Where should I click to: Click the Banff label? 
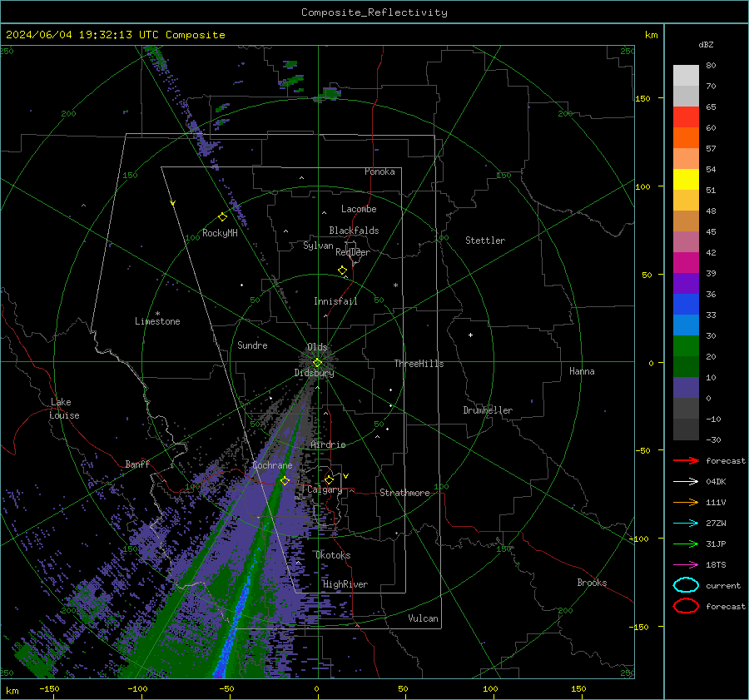(137, 464)
